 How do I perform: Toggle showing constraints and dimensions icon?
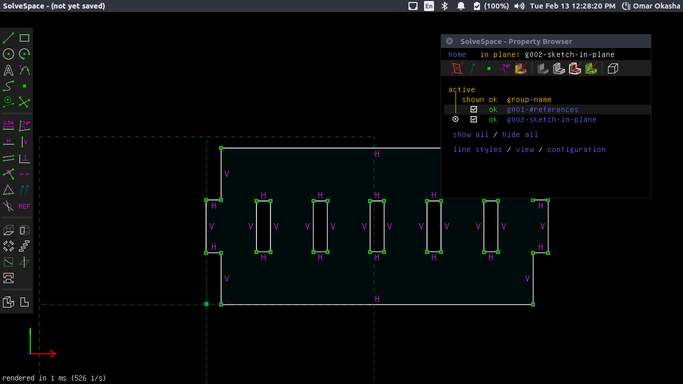coord(505,68)
